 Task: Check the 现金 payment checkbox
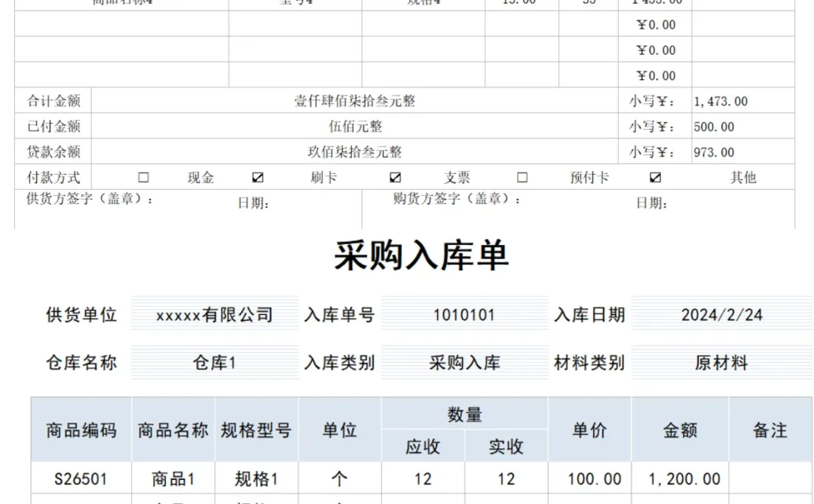(x=143, y=177)
